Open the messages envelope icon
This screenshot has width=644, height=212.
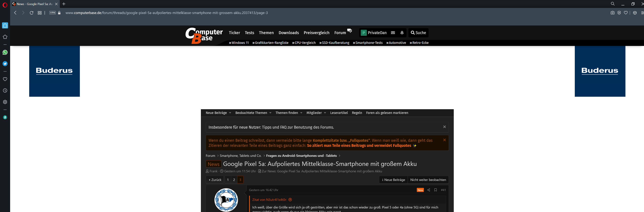393,33
